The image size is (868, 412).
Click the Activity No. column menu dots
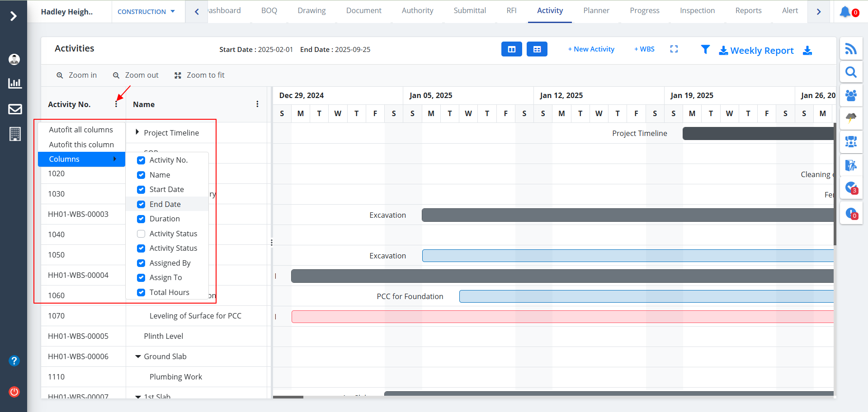(116, 104)
